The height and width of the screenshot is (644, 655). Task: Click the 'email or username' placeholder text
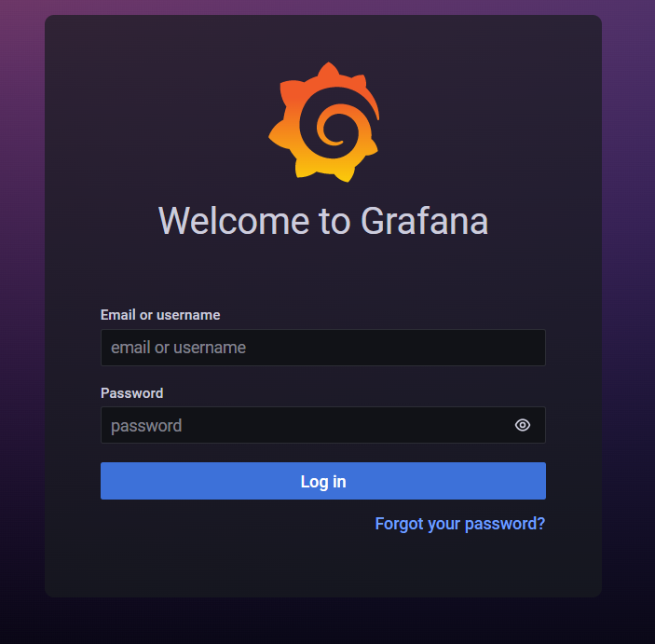[x=178, y=348]
